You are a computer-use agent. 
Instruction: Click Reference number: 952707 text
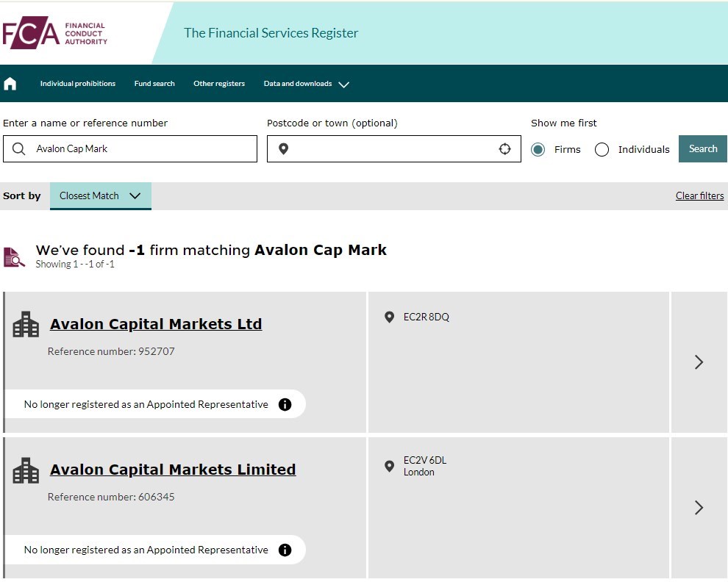point(111,351)
